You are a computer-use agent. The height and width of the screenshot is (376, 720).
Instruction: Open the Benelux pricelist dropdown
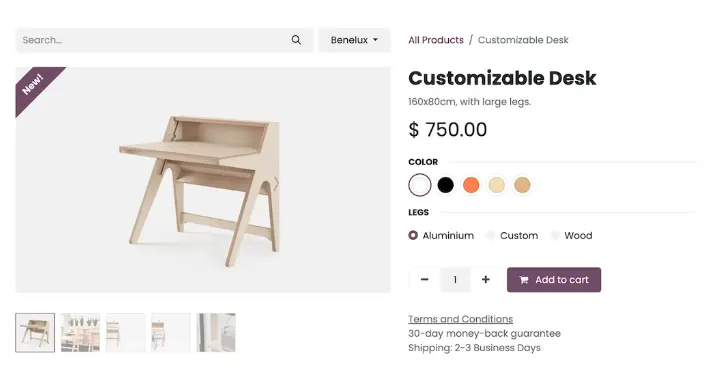click(354, 40)
